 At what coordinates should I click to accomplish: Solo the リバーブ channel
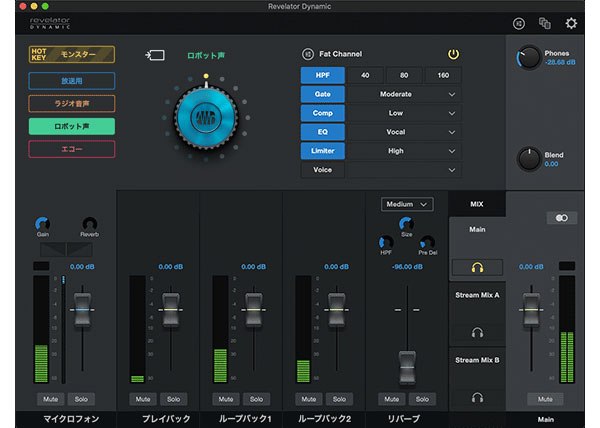(422, 399)
